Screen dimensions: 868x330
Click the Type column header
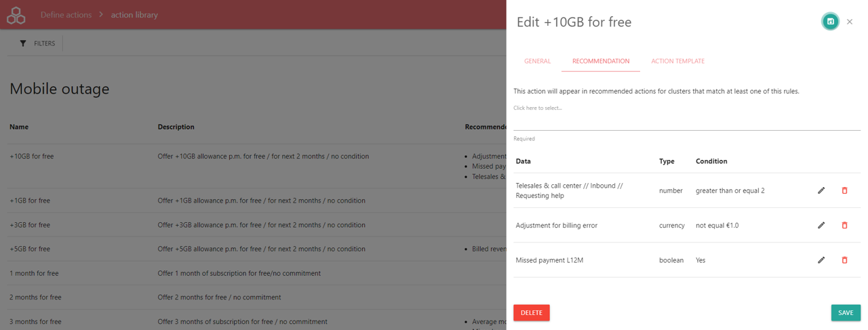(667, 161)
